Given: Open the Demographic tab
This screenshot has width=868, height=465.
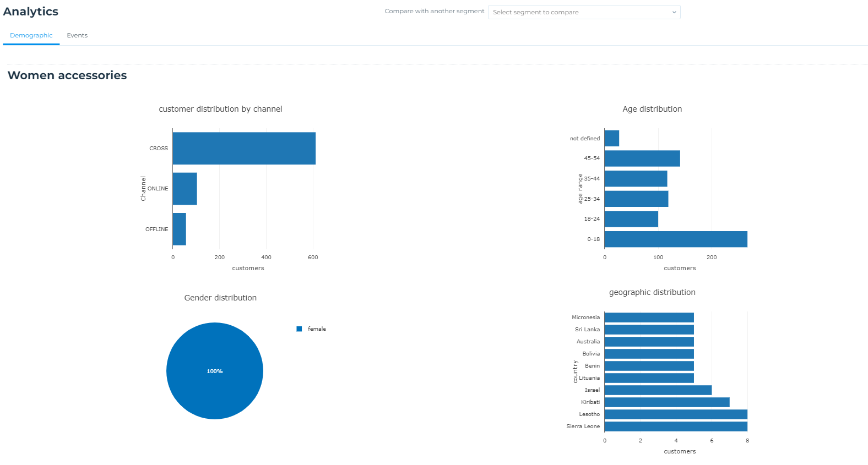Looking at the screenshot, I should tap(31, 35).
